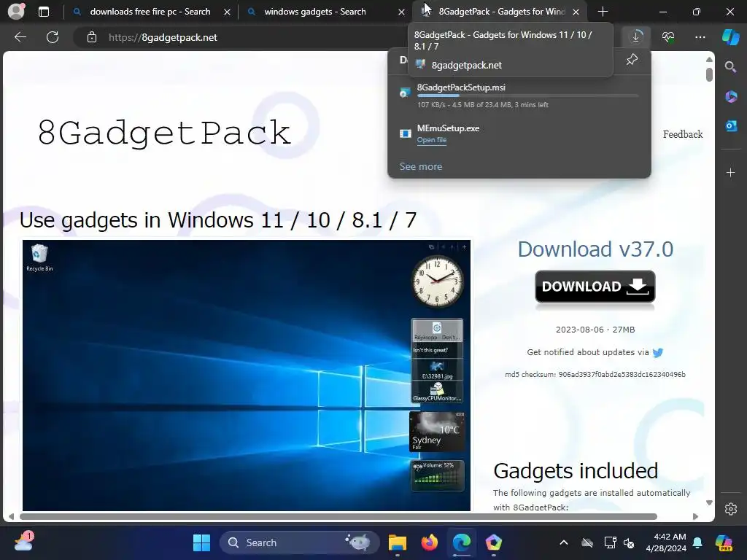Select the 8GadgetPackSetup.msi download entry
This screenshot has width=747, height=560.
(x=519, y=96)
